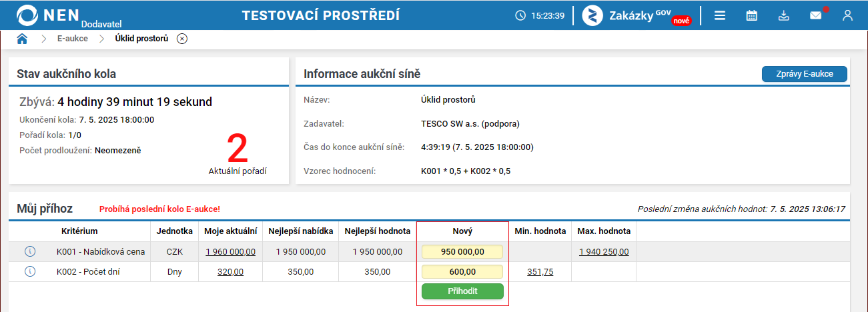Screen dimensions: 868x312
Task: Click the TESTOVACÍ PROSTŘEDÍ banner title
Action: [x=321, y=15]
